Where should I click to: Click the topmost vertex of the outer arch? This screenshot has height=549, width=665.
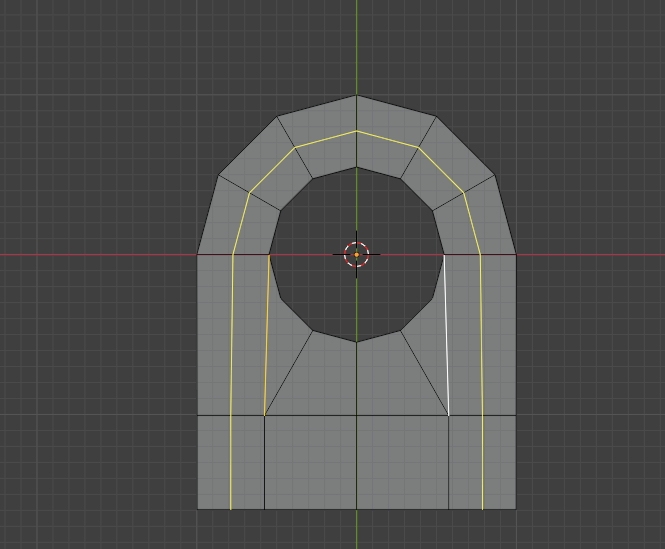(356, 95)
